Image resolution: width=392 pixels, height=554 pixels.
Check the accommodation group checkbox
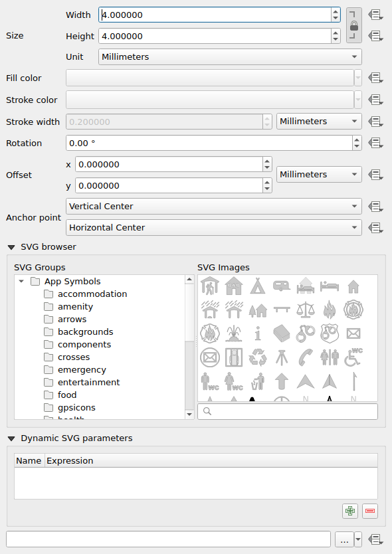click(x=49, y=294)
